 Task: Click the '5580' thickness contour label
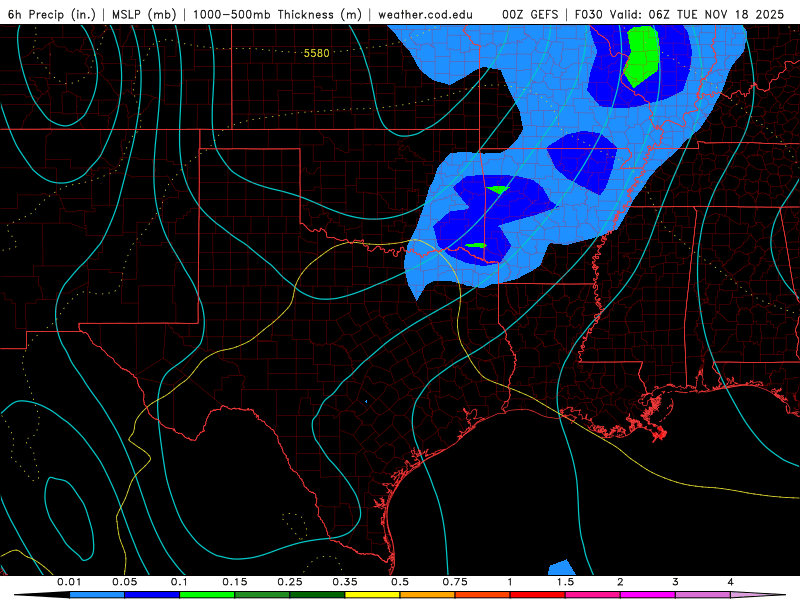pos(316,53)
